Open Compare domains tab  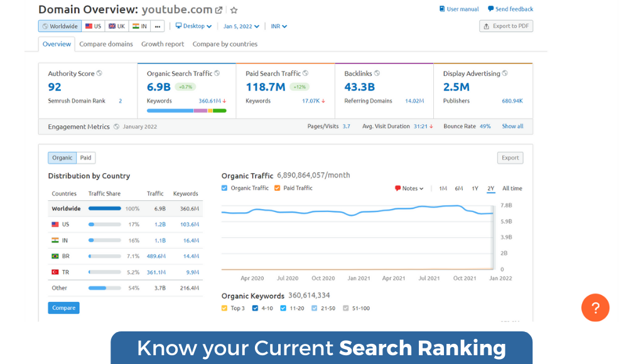[x=106, y=44]
